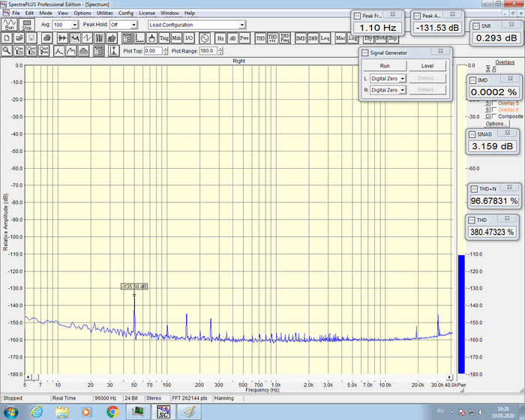Enable the Overlay 5 checkbox

493,103
